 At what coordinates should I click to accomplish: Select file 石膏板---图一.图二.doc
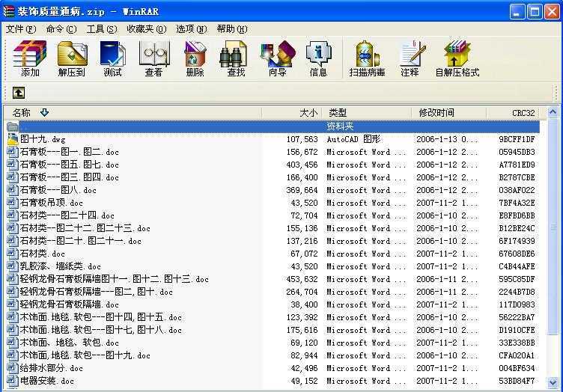coord(70,152)
